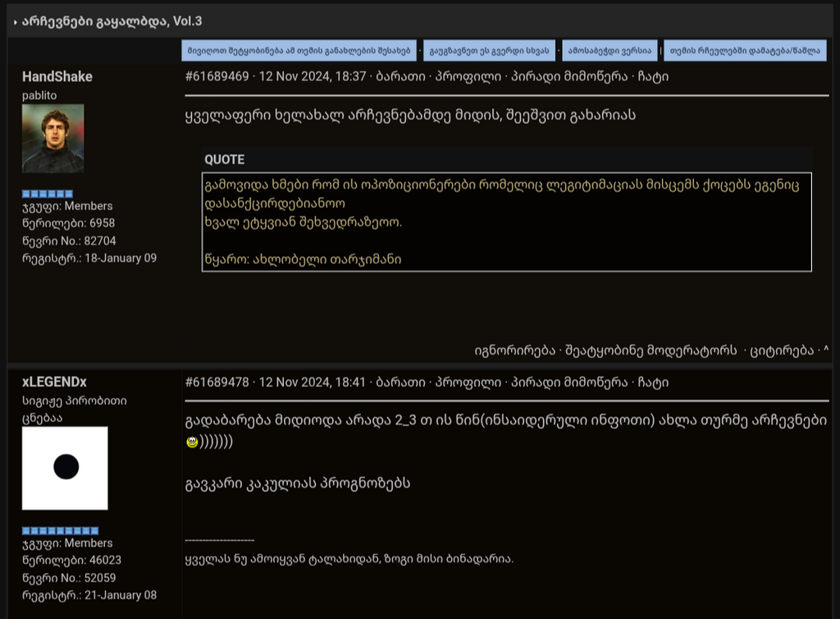The width and height of the screenshot is (840, 619).
Task: Click ციტირება to quote HandShake's post
Action: point(781,351)
